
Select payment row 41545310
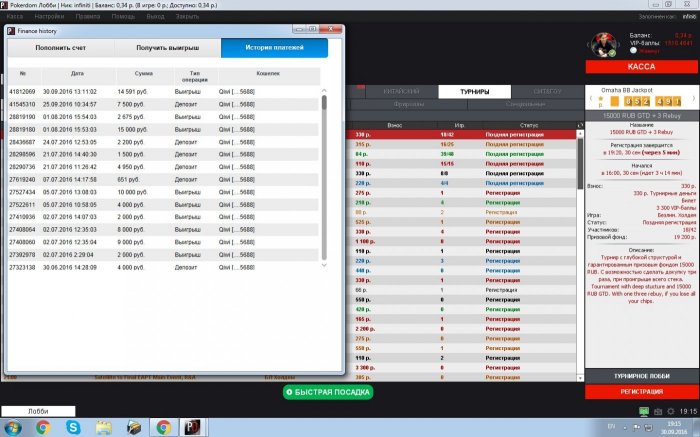pos(163,104)
